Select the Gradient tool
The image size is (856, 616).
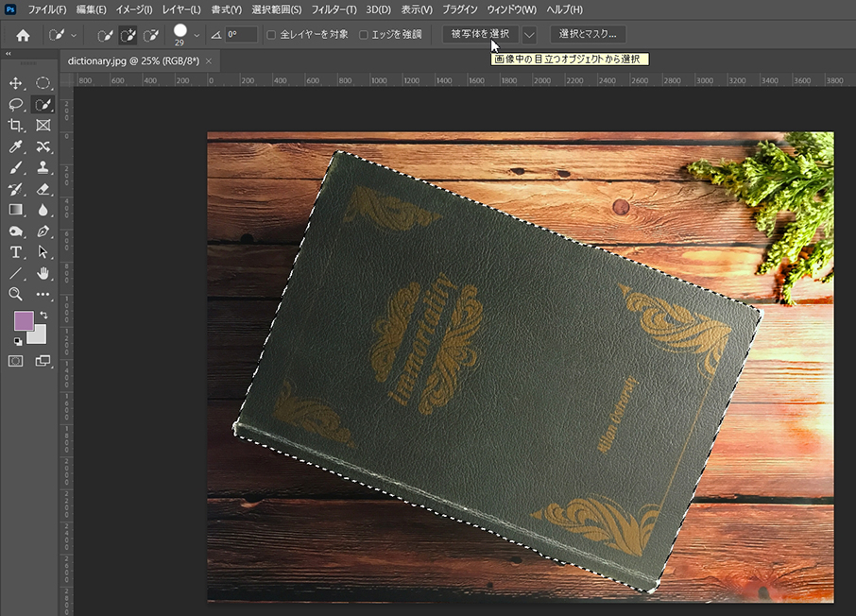tap(16, 210)
